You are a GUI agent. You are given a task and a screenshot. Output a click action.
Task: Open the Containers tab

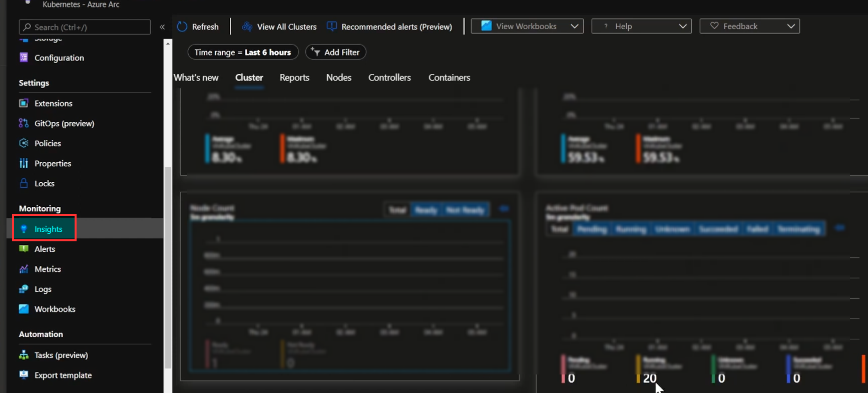pyautogui.click(x=449, y=78)
